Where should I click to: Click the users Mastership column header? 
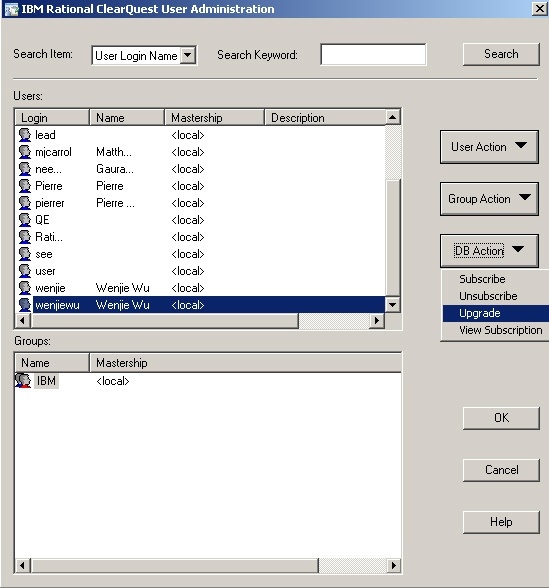click(214, 118)
